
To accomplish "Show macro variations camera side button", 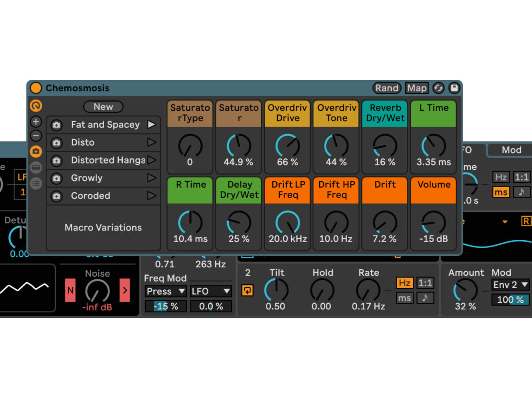I will [x=36, y=152].
